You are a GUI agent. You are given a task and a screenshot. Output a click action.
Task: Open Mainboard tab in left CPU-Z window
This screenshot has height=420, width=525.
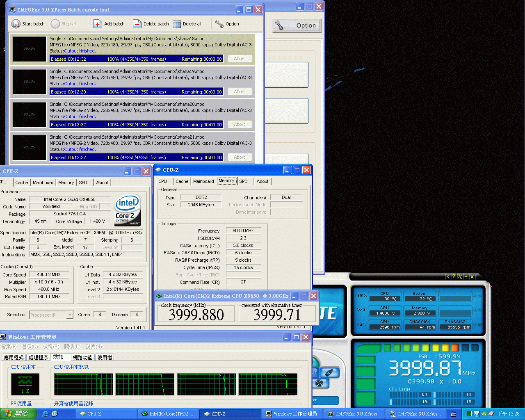43,183
